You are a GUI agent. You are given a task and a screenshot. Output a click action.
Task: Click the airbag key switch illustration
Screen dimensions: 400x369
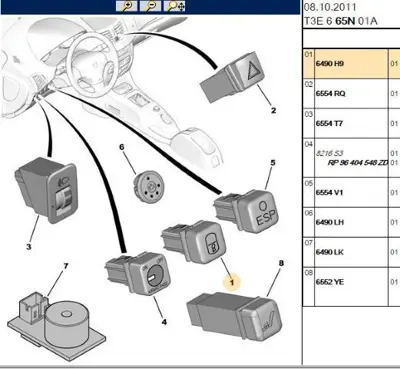coord(138,273)
